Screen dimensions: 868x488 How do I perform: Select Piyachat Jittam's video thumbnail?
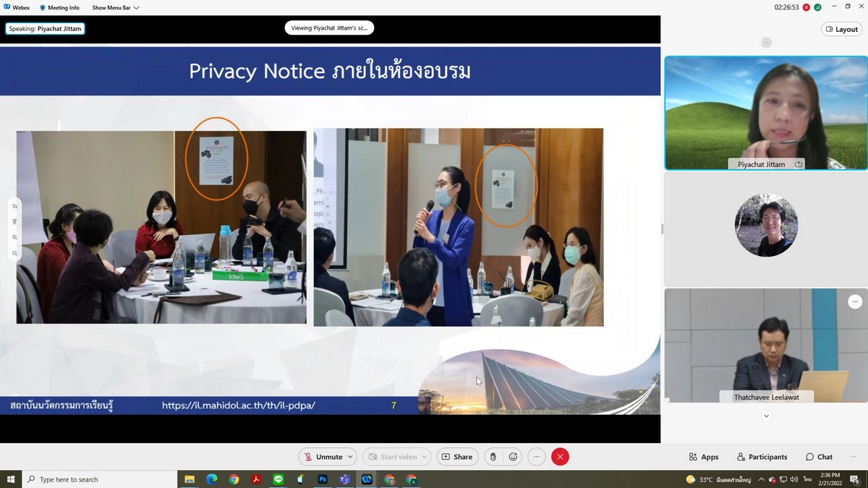click(765, 113)
